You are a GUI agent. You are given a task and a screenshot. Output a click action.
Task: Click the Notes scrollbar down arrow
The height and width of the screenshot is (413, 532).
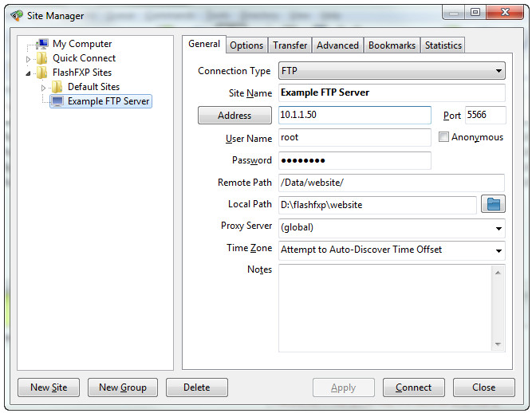(x=498, y=344)
